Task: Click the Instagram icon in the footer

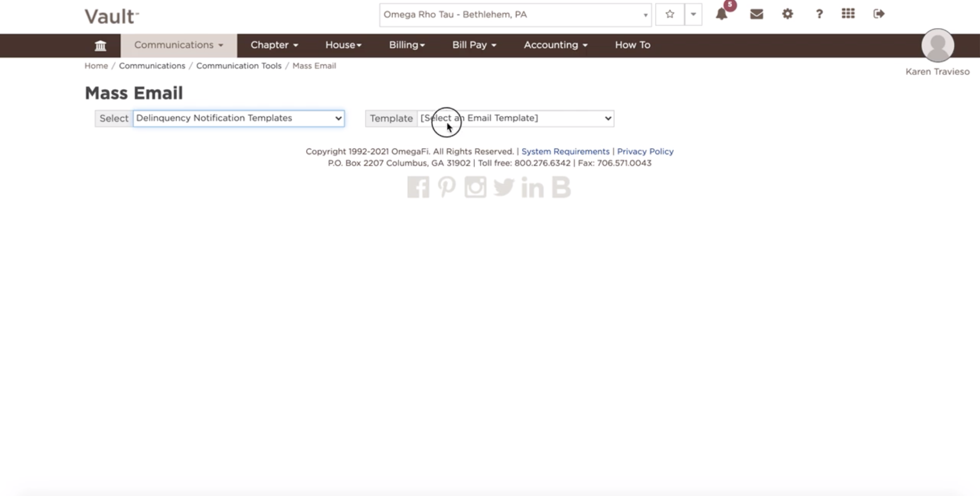Action: point(475,188)
